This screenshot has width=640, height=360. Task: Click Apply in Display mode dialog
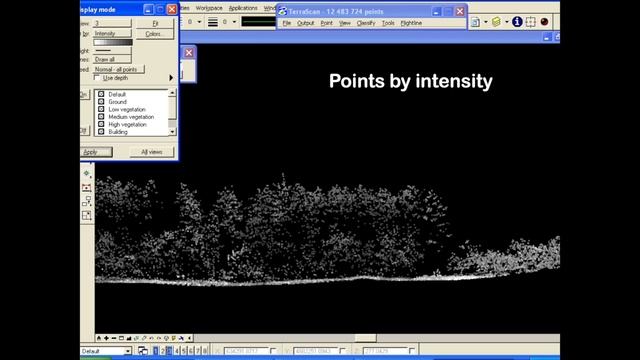point(96,152)
